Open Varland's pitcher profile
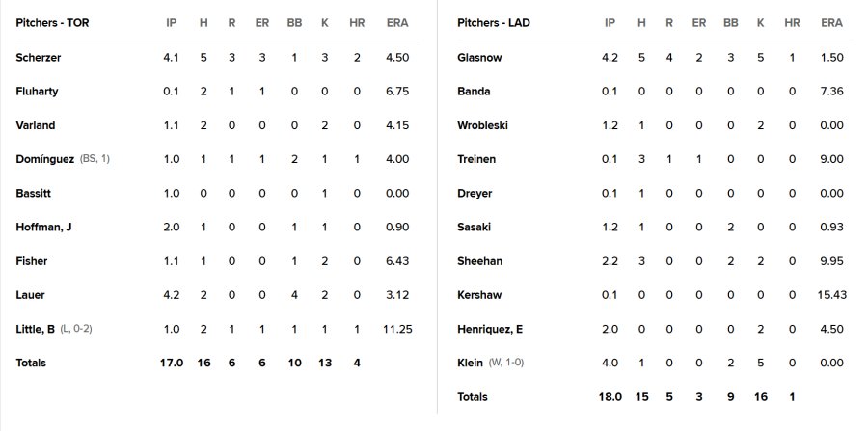Screen dimensions: 868x431 pyautogui.click(x=36, y=125)
